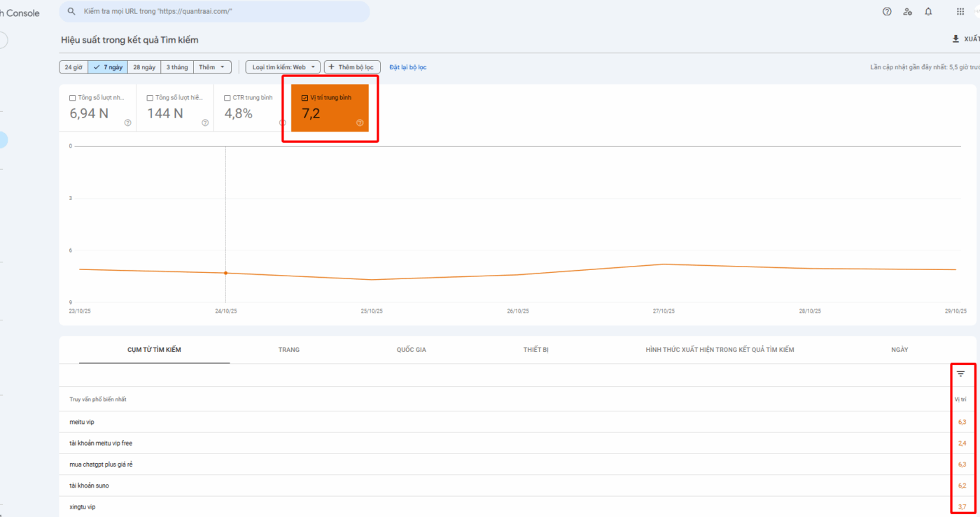Switch to the QUỐC GIA tab
Viewport: 980px width, 517px height.
[x=411, y=350]
